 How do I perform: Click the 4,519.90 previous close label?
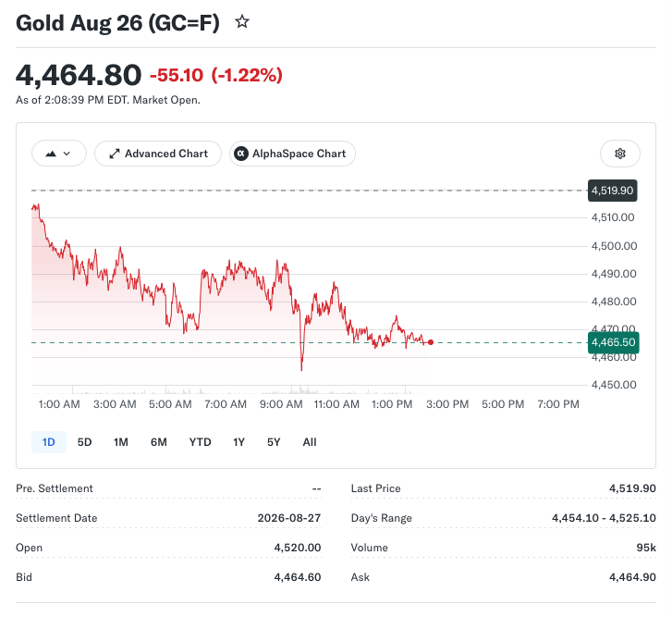[x=613, y=191]
